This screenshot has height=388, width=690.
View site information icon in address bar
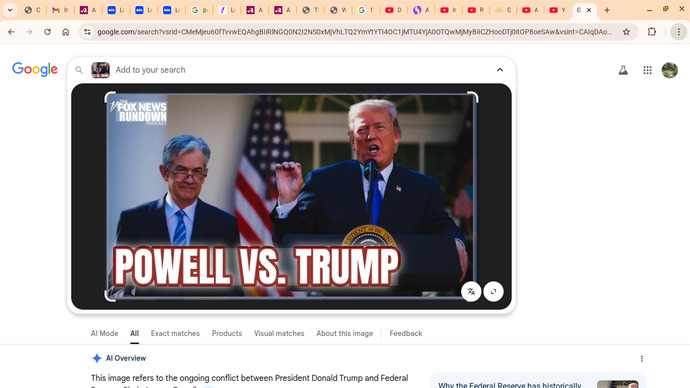[88, 32]
